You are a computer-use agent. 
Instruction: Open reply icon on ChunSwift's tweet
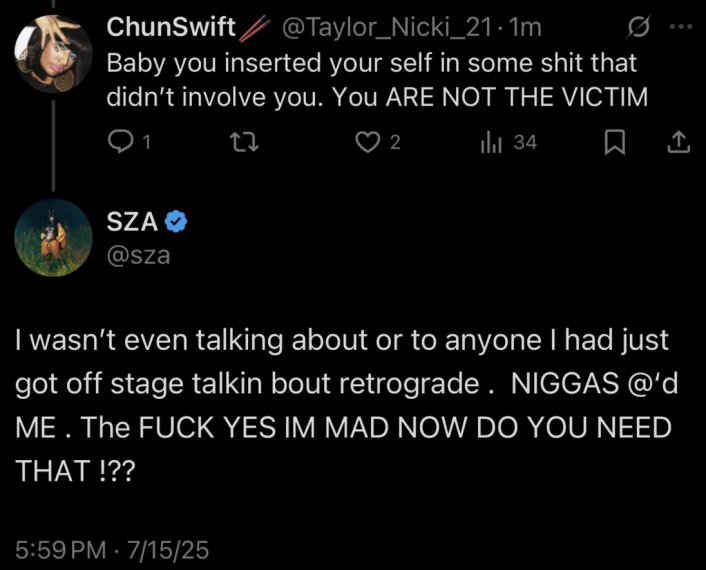(119, 142)
